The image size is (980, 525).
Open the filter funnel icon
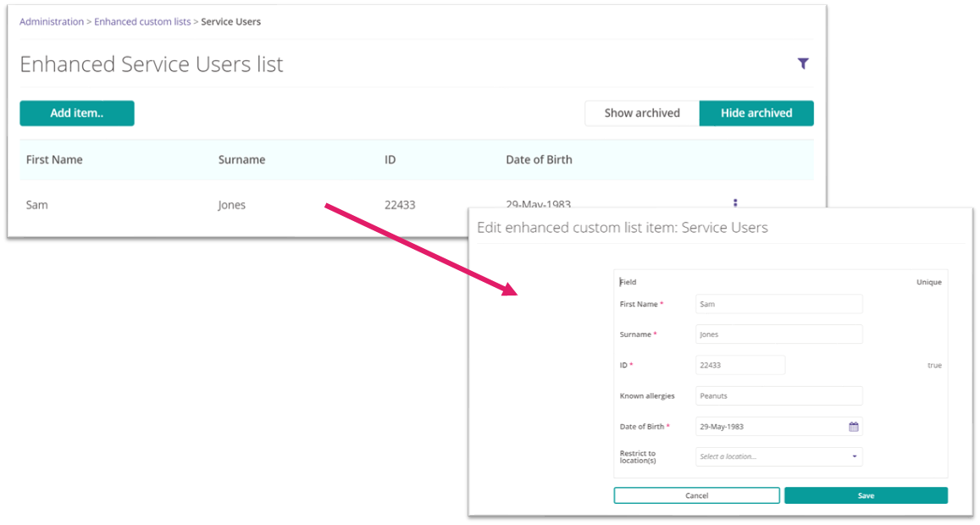[803, 64]
